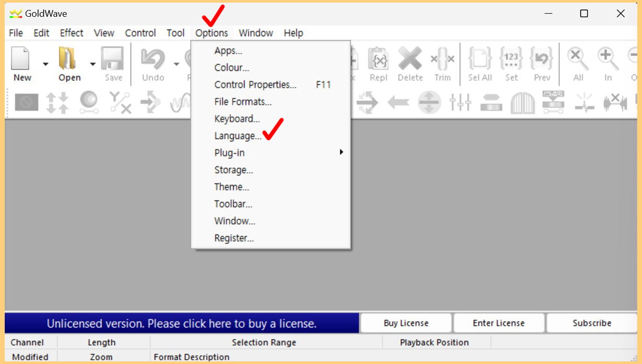Click the up-down arrows compressor effect icon
Viewport: 642px width, 364px height.
coord(57,102)
